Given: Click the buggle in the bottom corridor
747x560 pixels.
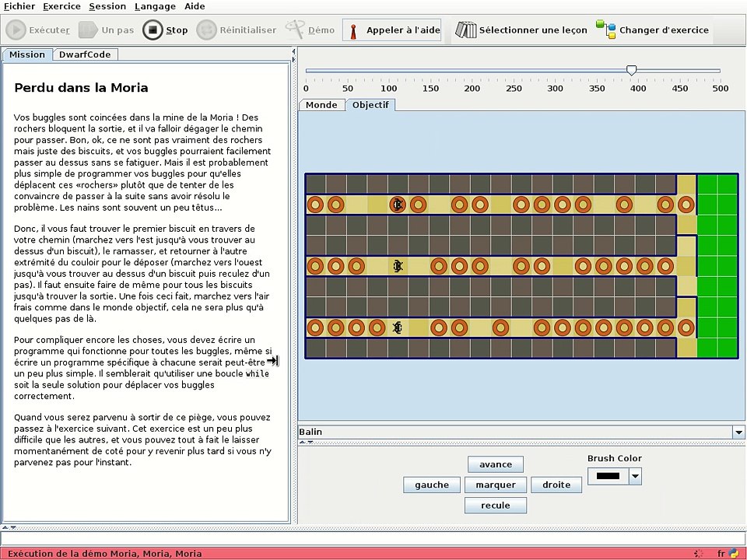Looking at the screenshot, I should (398, 327).
